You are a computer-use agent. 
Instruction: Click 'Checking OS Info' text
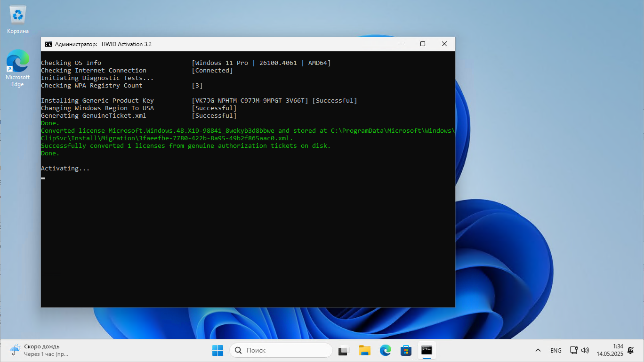71,63
